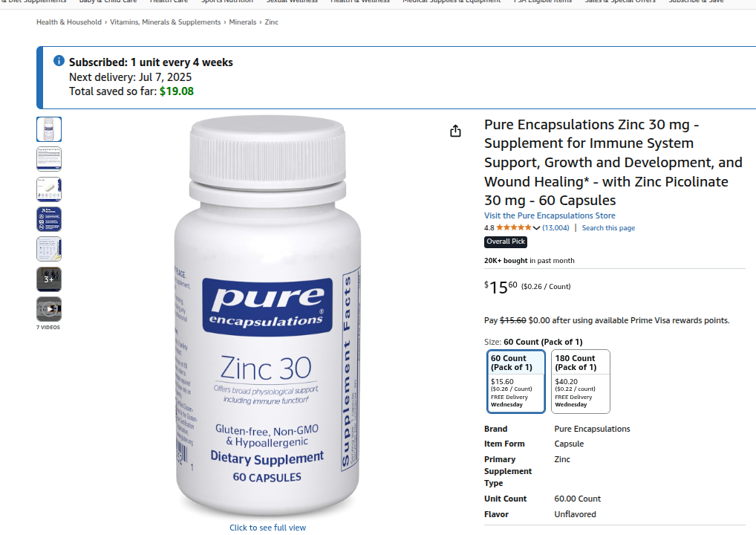Select the 60 Count (Pack of 1) size
Viewport: 756px width, 535px height.
pyautogui.click(x=516, y=382)
